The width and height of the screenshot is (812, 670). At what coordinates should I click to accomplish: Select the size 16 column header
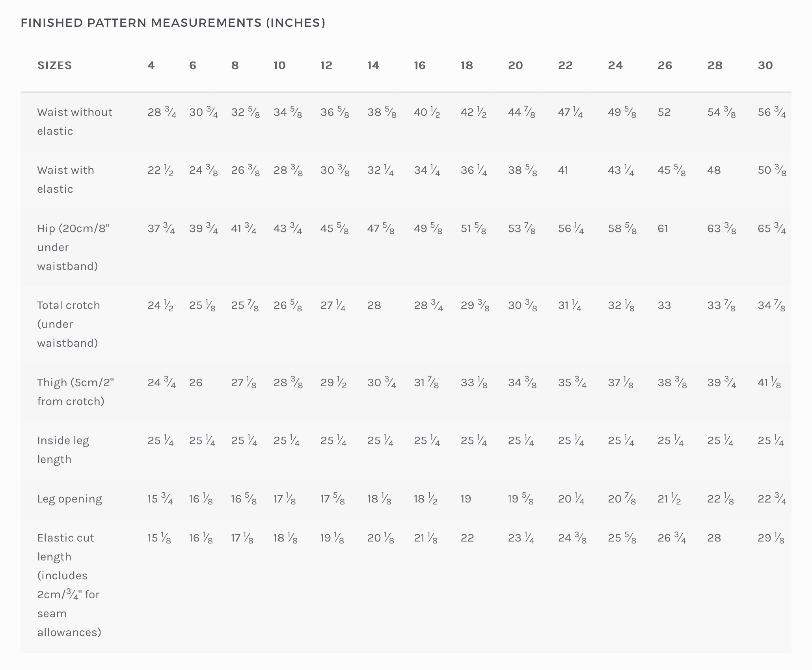[x=420, y=65]
